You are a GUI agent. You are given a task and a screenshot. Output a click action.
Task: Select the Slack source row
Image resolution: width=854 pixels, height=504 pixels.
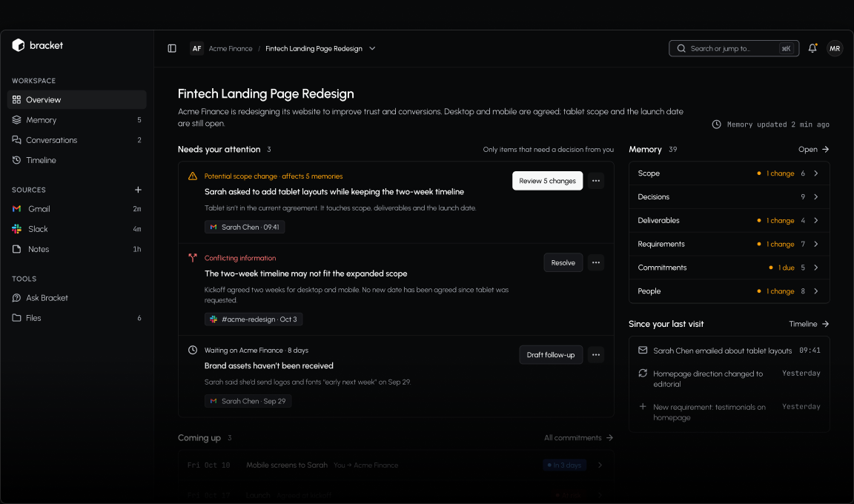point(77,229)
